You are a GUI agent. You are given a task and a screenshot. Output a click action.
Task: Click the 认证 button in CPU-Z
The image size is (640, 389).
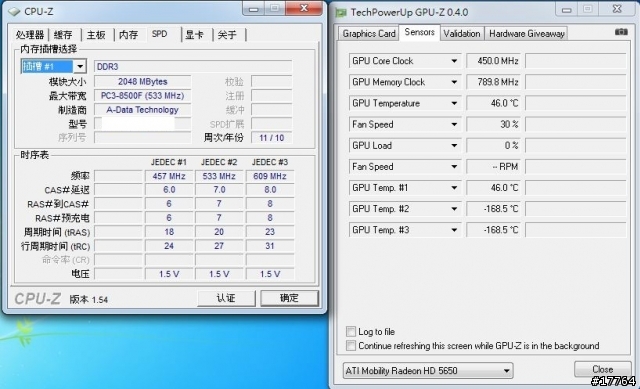(227, 298)
